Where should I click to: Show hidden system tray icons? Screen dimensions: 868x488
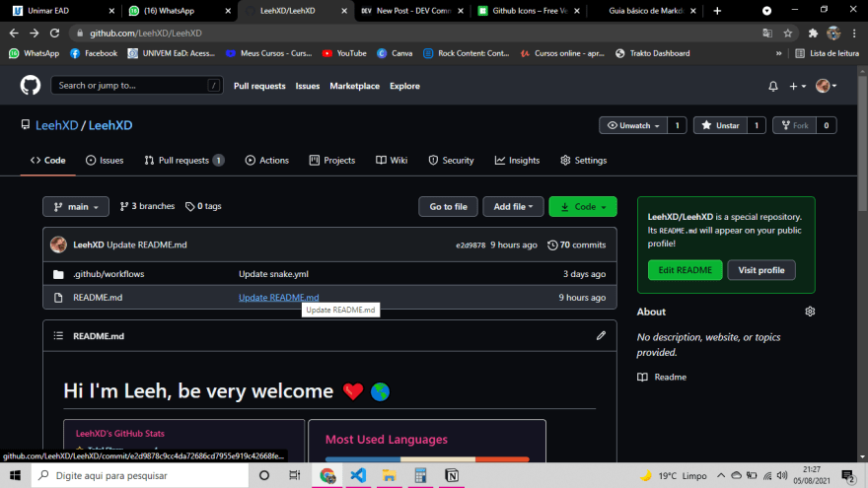721,475
